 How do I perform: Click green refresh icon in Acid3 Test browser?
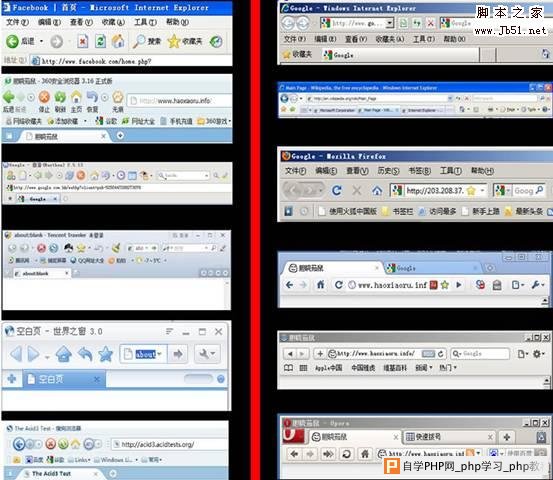[63, 444]
